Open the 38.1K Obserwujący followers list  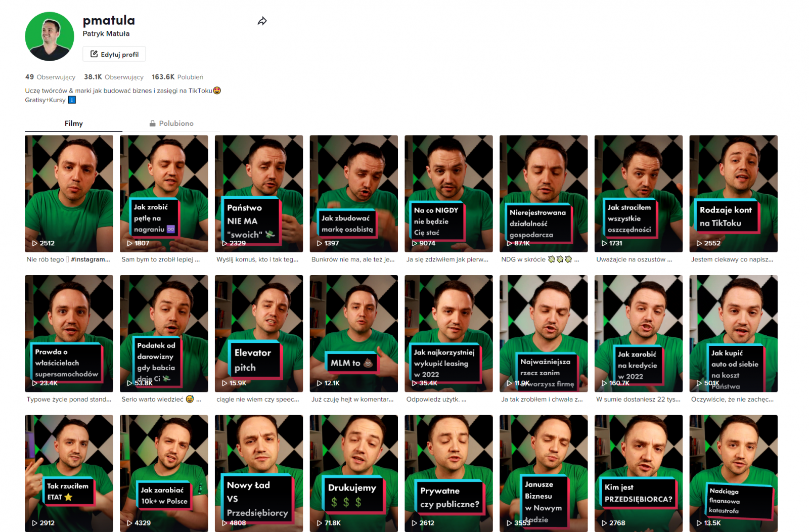(x=114, y=77)
